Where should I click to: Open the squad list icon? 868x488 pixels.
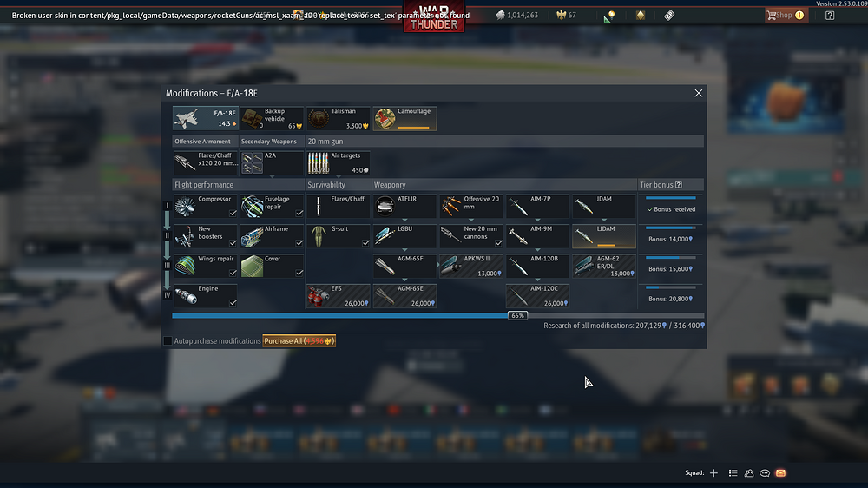[733, 473]
